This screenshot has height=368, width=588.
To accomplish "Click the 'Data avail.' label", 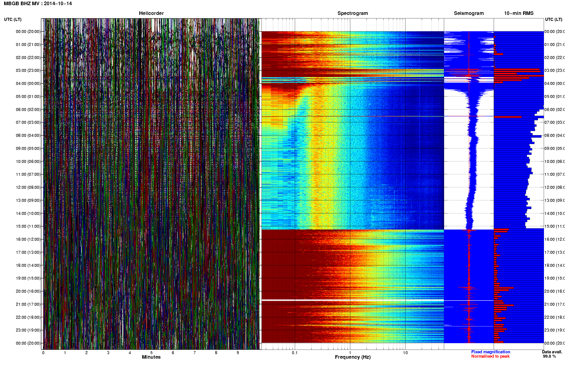I will coord(552,352).
